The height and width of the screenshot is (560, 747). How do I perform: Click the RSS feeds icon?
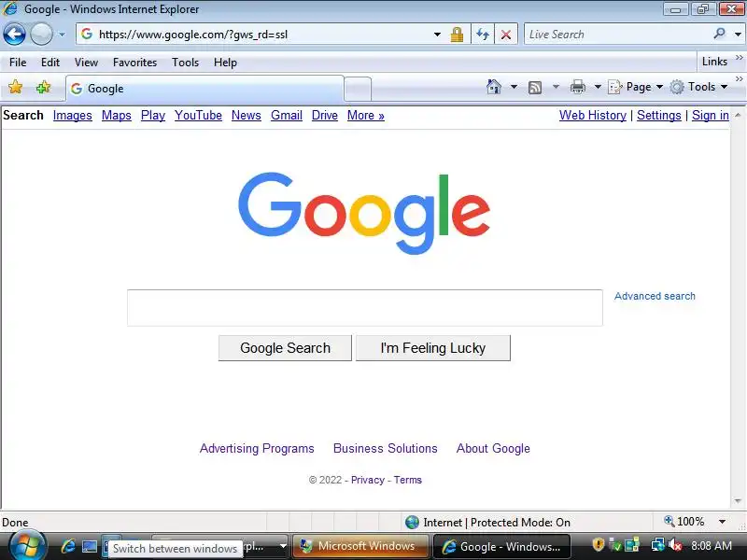click(x=535, y=87)
